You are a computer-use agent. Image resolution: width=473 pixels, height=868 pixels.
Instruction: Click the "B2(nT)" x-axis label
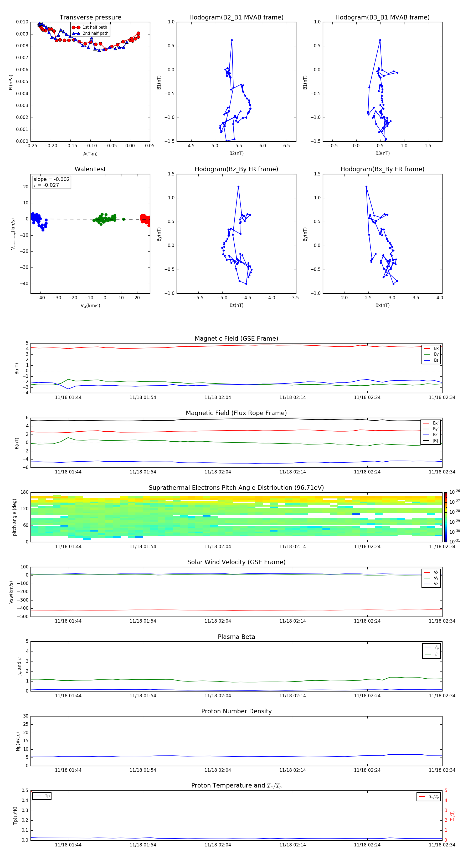pyautogui.click(x=236, y=153)
